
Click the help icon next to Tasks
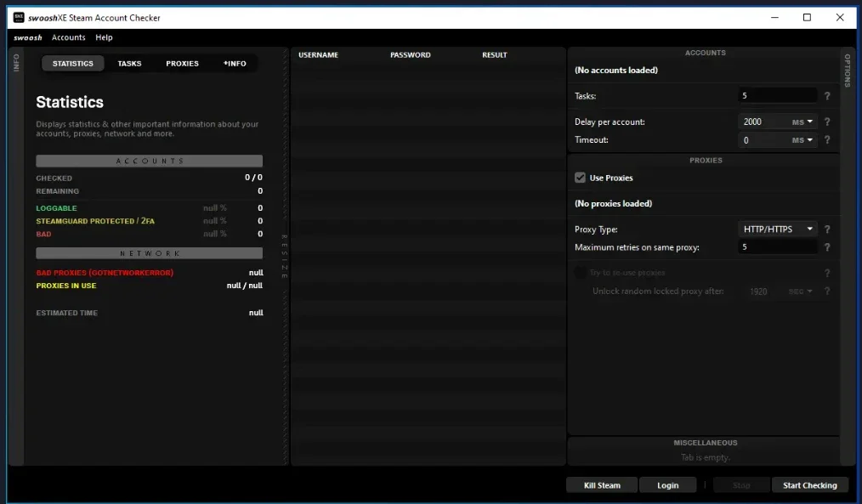(827, 96)
